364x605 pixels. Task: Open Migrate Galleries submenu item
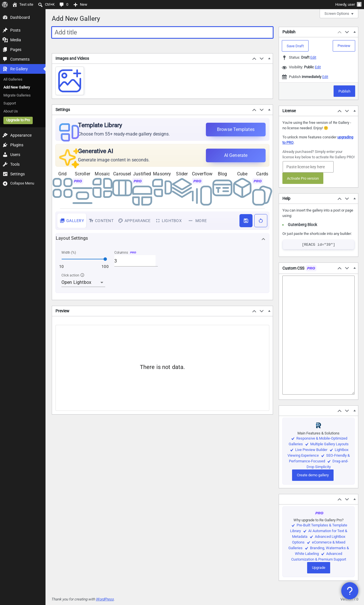pyautogui.click(x=17, y=95)
